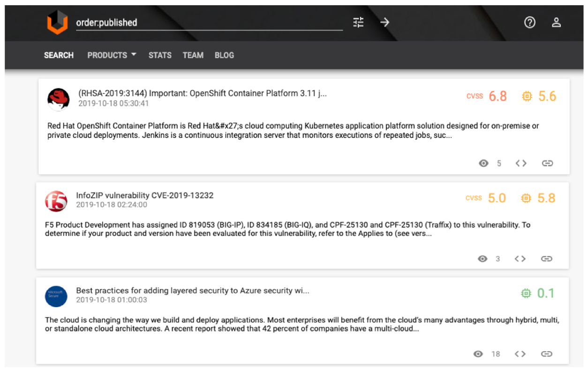Click view count 18 on Azure card

496,354
